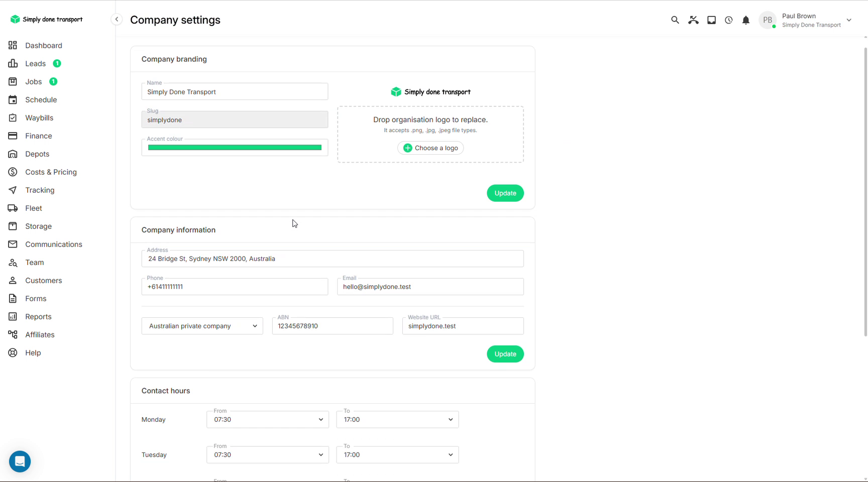Image resolution: width=868 pixels, height=482 pixels.
Task: Click the Affiliates network icon
Action: [x=13, y=334]
